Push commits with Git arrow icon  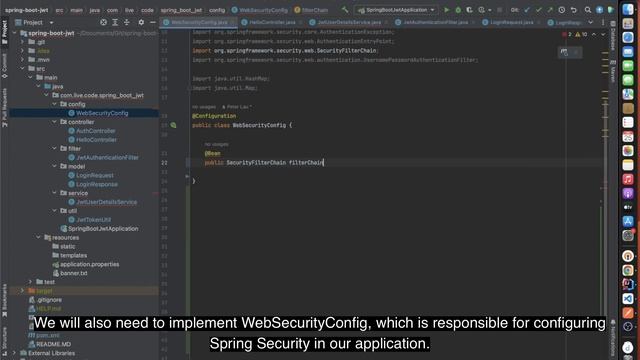pyautogui.click(x=550, y=10)
